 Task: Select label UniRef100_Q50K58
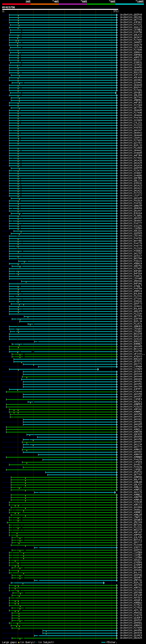click(131, 437)
